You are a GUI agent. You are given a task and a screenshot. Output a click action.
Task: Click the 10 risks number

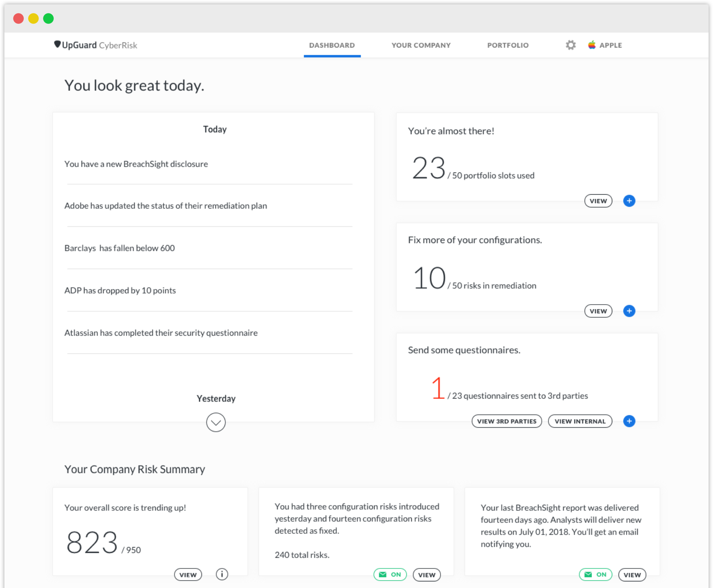430,278
